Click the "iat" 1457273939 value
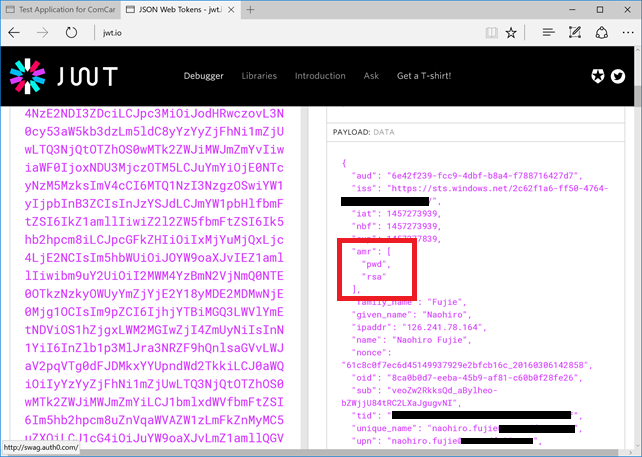Image resolution: width=642 pixels, height=457 pixels. [411, 214]
